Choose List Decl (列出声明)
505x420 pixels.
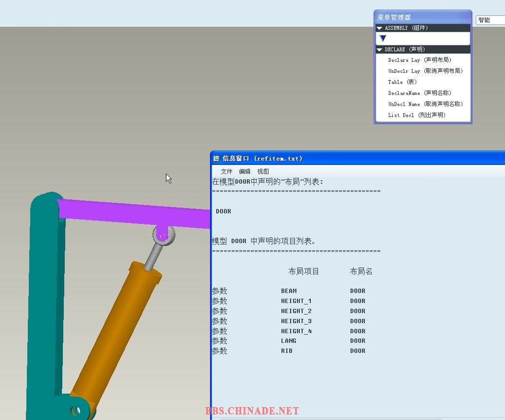click(x=417, y=115)
